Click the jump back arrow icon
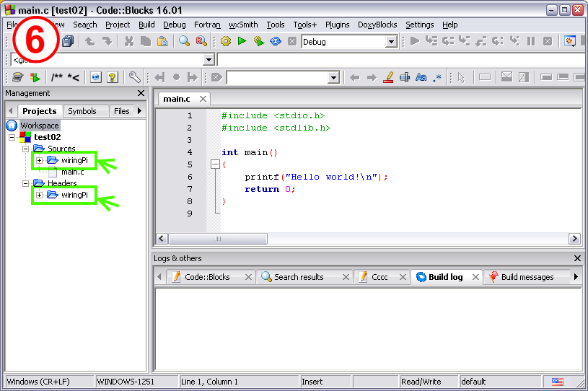The image size is (588, 391). pyautogui.click(x=354, y=78)
